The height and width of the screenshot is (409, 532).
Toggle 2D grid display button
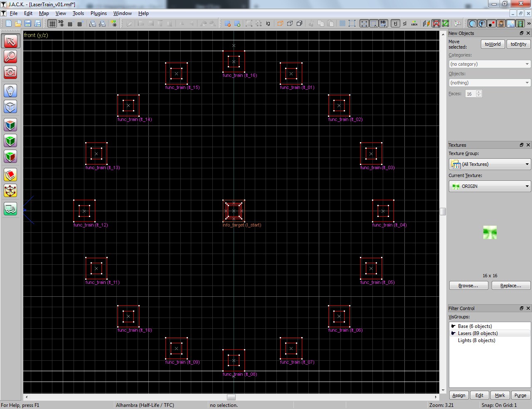(52, 24)
